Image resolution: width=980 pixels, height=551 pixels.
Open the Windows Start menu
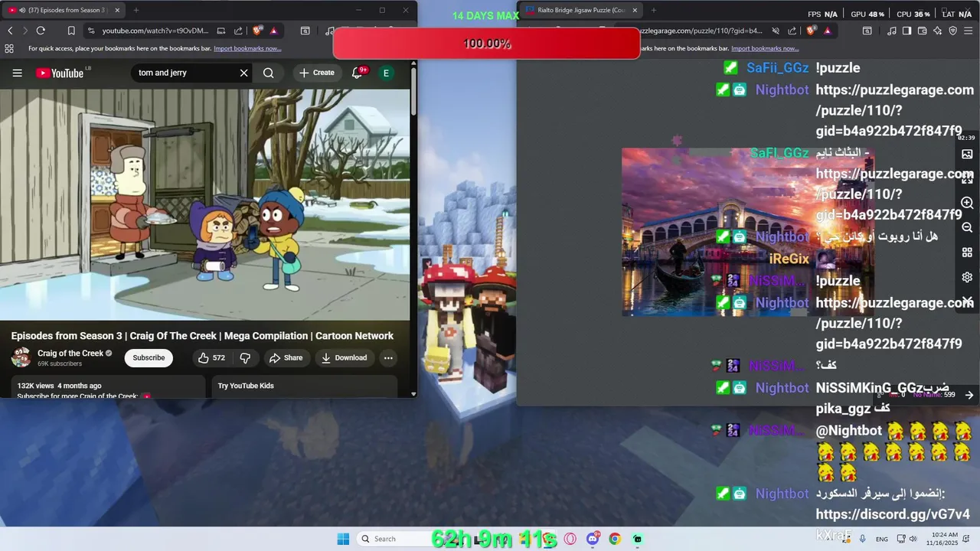343,539
